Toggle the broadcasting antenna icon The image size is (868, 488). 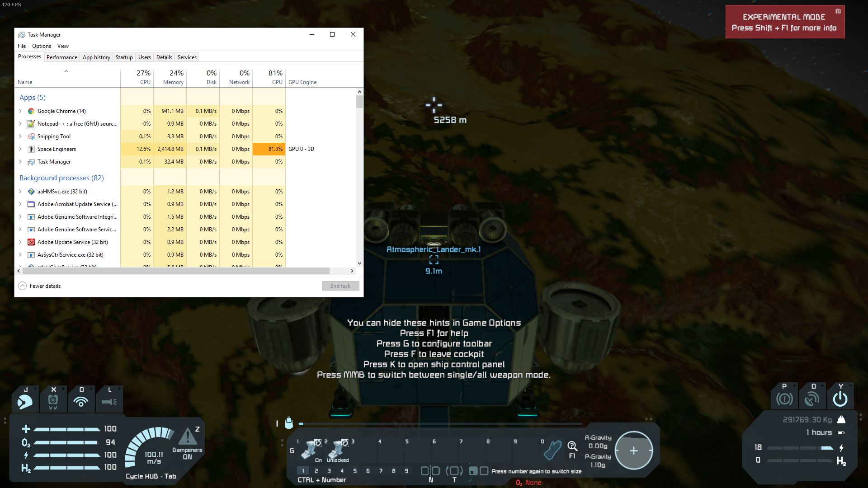pos(81,401)
